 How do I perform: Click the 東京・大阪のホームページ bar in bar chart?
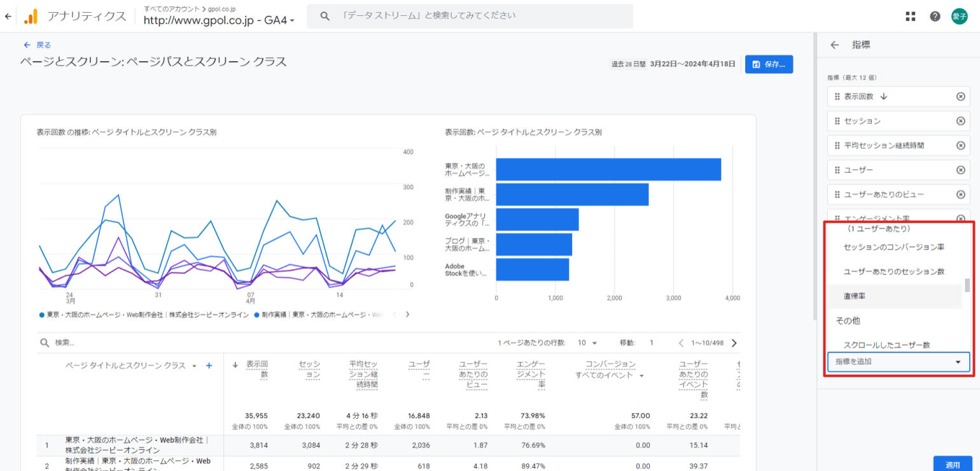pos(608,169)
